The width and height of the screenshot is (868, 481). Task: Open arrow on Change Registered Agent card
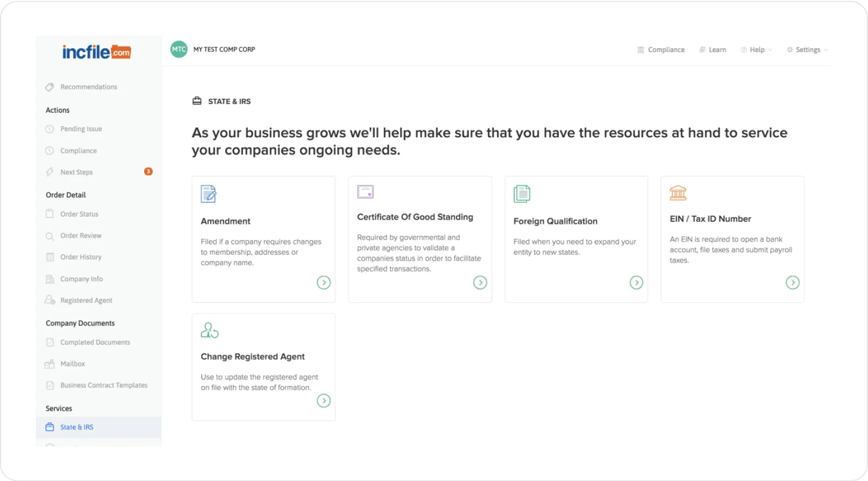coord(323,401)
